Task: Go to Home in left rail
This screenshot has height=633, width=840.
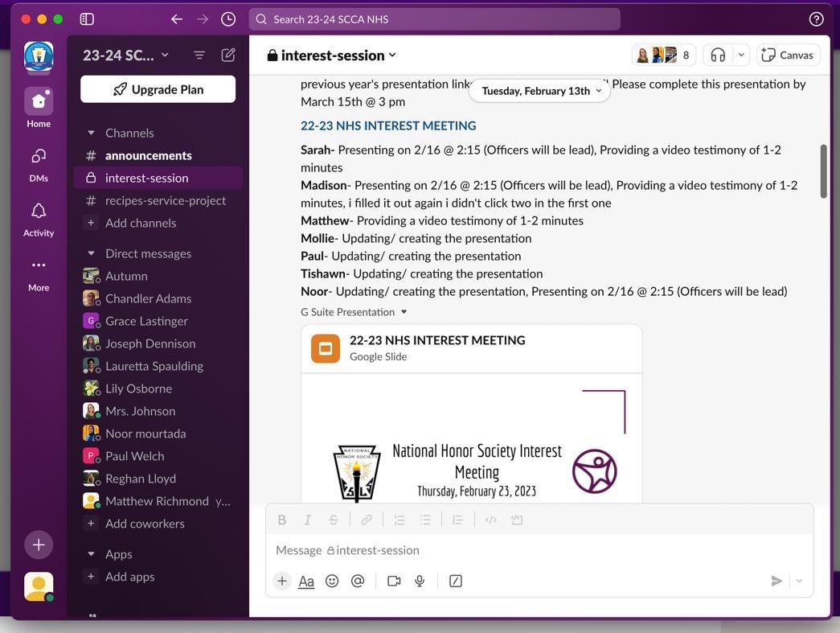Action: point(39,108)
